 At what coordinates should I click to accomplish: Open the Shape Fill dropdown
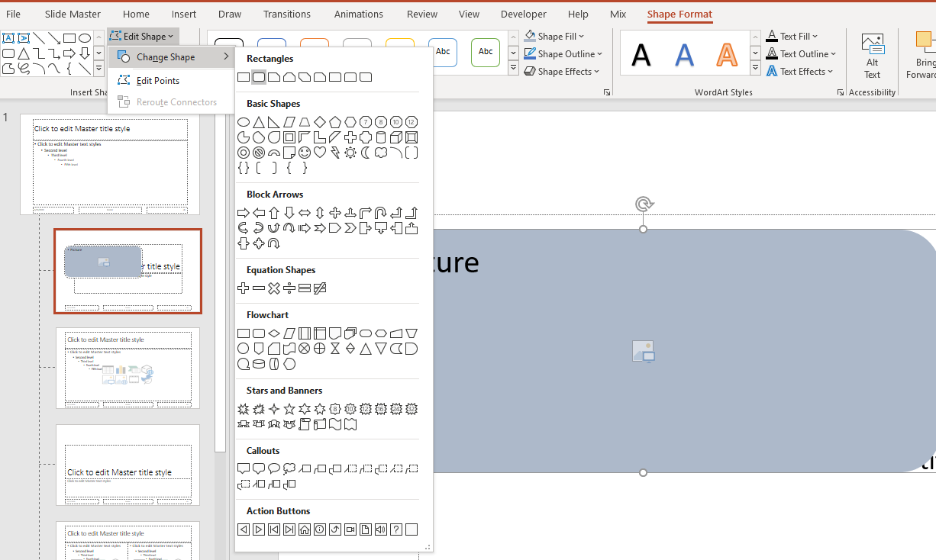coord(554,36)
